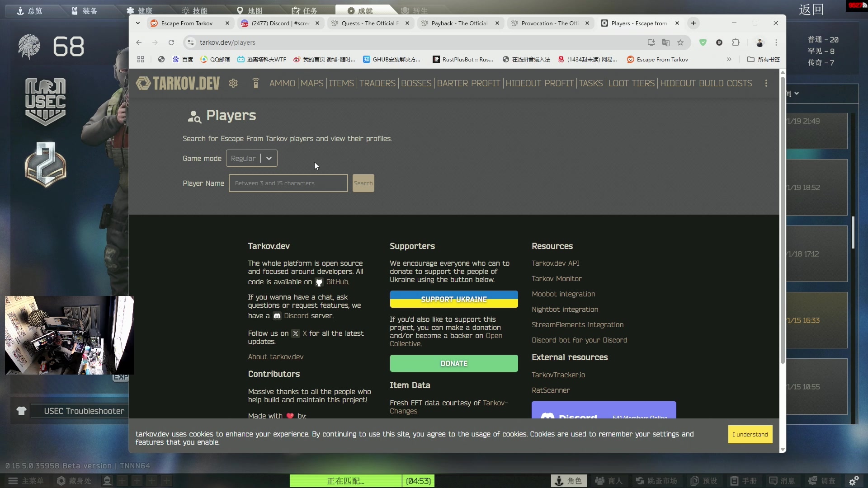
Task: Open the TarkovTracker.io link
Action: 558,375
